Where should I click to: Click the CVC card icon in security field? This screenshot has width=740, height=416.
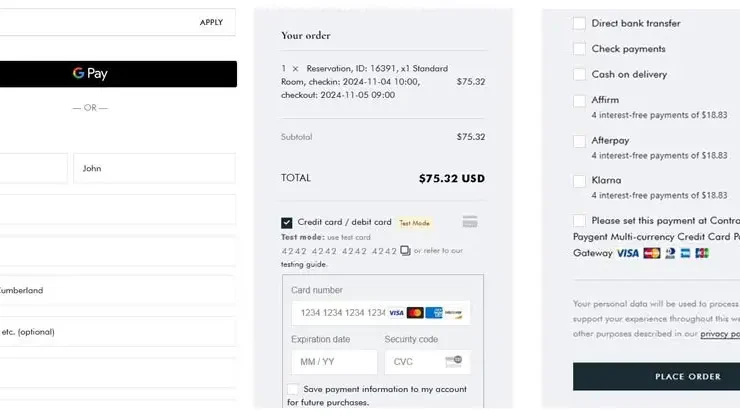454,362
